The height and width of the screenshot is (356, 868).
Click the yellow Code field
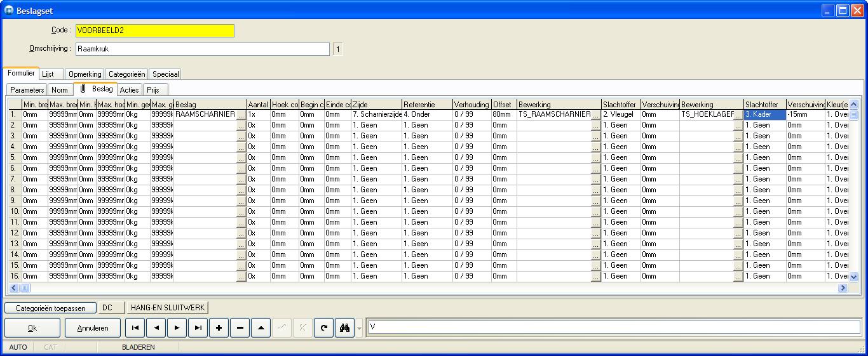pos(154,30)
